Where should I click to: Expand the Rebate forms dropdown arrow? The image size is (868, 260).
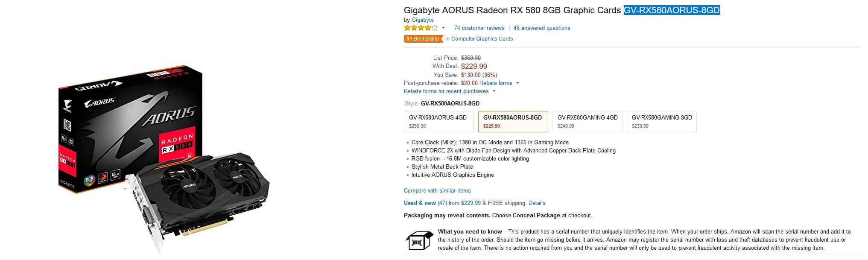pyautogui.click(x=517, y=83)
